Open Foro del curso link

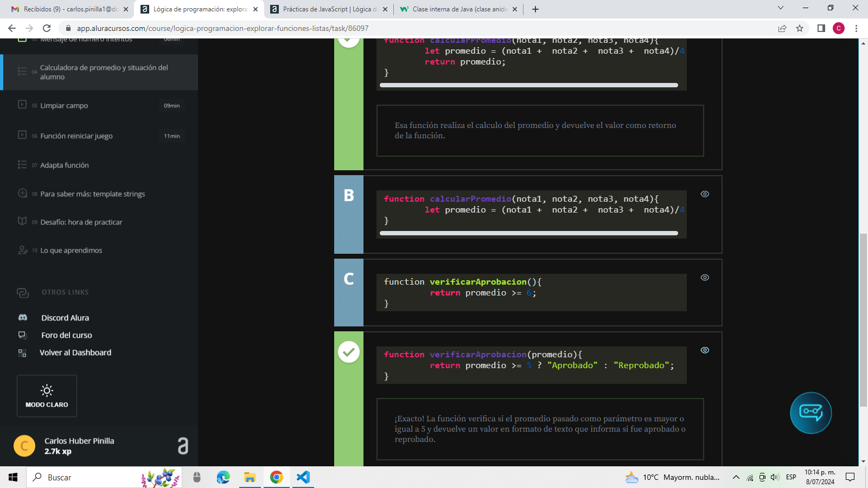coord(67,335)
